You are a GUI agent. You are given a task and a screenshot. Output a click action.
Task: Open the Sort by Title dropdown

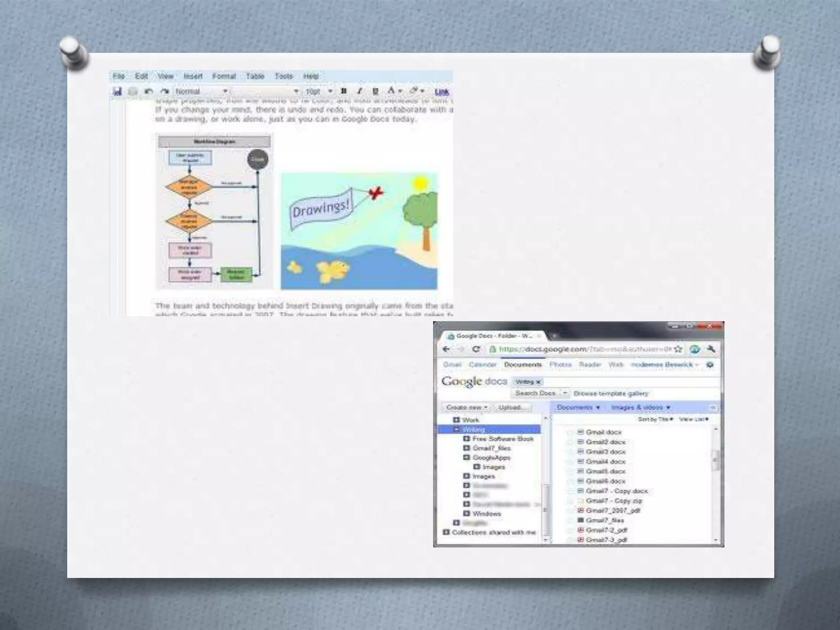pos(655,419)
